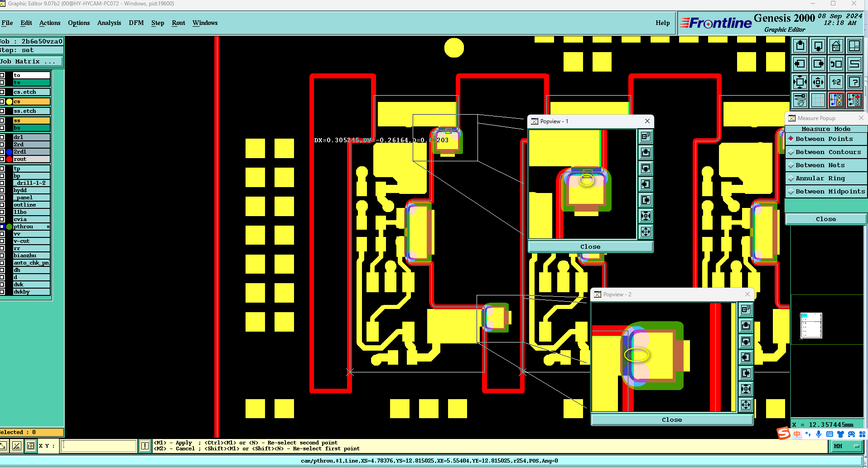Click the pan down icon in main toolbar

click(x=818, y=46)
